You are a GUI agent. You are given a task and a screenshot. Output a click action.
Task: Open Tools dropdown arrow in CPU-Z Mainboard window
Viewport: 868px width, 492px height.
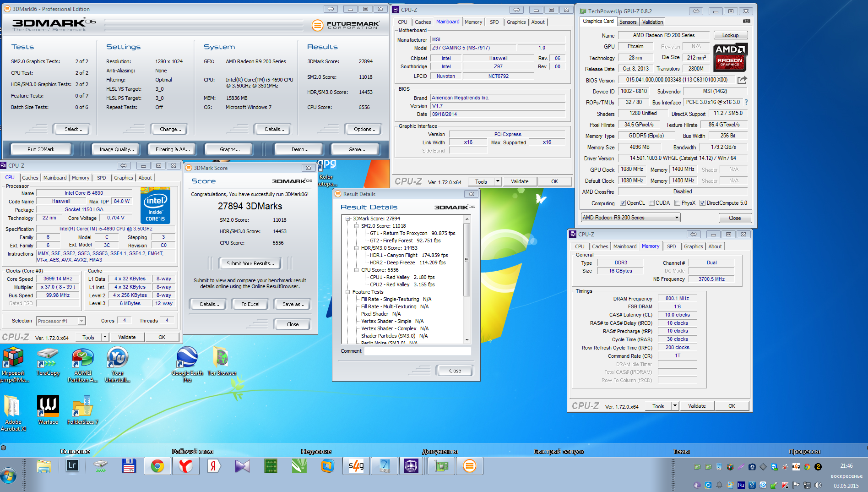498,181
